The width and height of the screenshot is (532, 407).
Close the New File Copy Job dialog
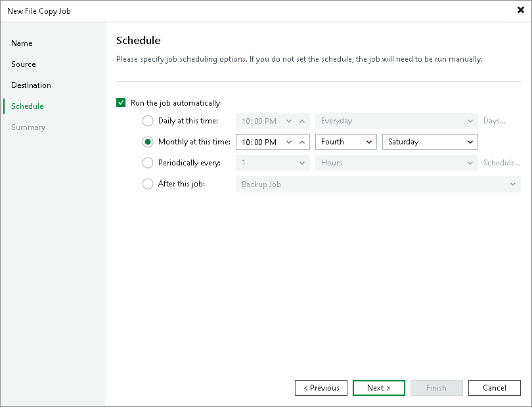(x=520, y=10)
